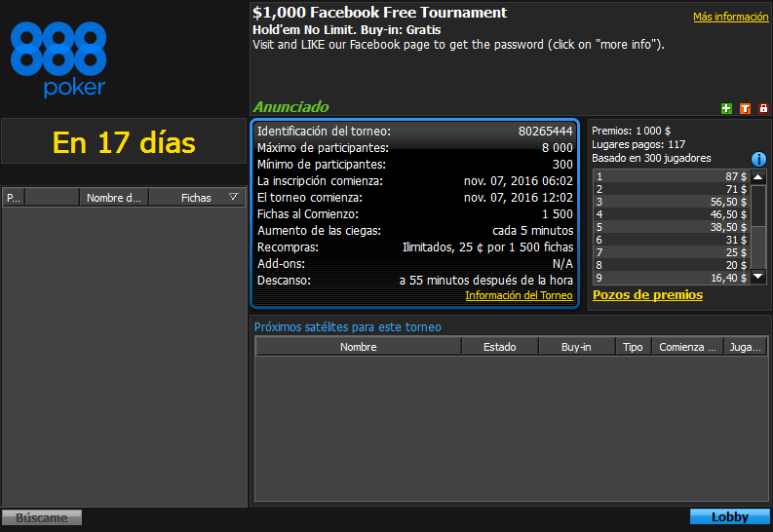Viewport: 773px width, 532px height.
Task: Click the orange T tournament icon
Action: coord(745,108)
